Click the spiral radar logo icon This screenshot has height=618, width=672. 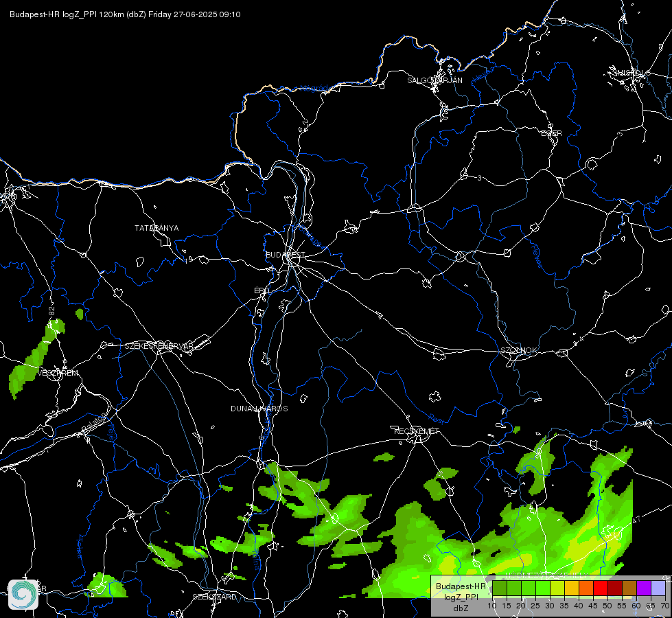[23, 595]
